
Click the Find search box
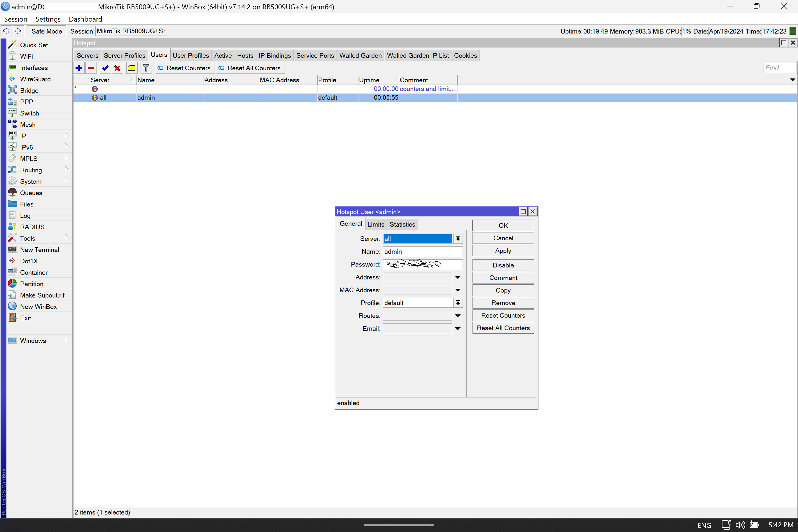(x=779, y=68)
